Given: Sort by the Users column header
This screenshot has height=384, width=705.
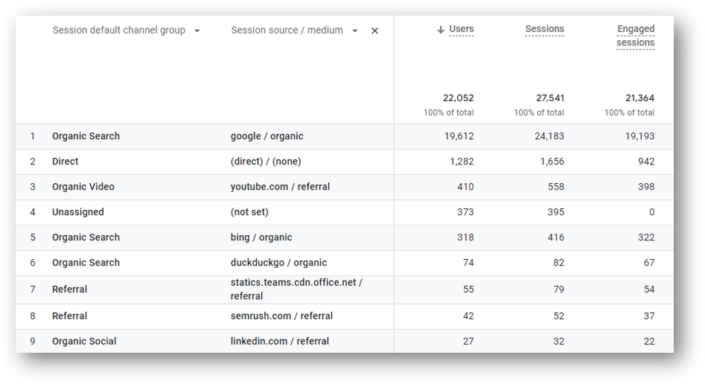Looking at the screenshot, I should (461, 29).
